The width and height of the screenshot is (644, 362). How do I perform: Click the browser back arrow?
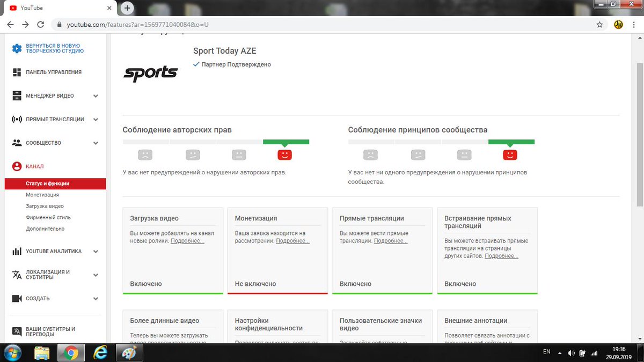click(x=10, y=25)
